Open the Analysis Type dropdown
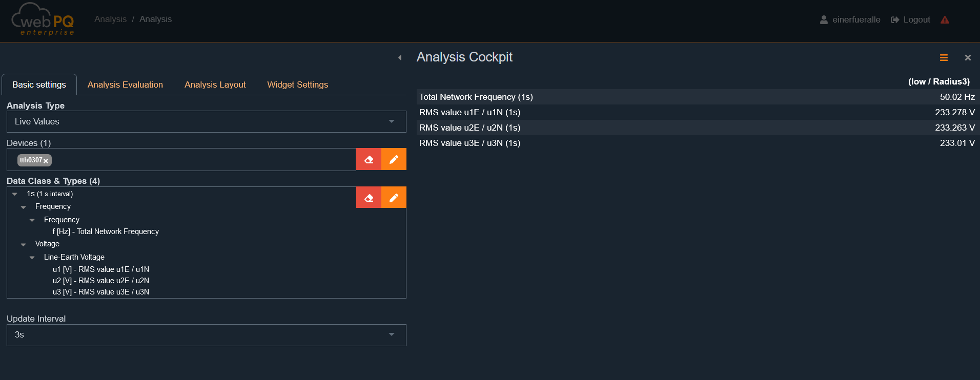Screen dimensions: 980x380 (206, 121)
